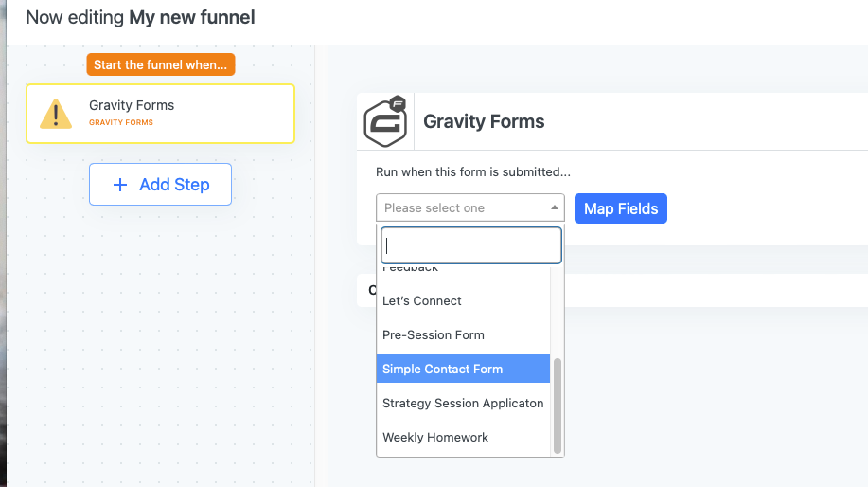The height and width of the screenshot is (487, 868).
Task: Pick the Pre-Session Form option
Action: coord(434,334)
